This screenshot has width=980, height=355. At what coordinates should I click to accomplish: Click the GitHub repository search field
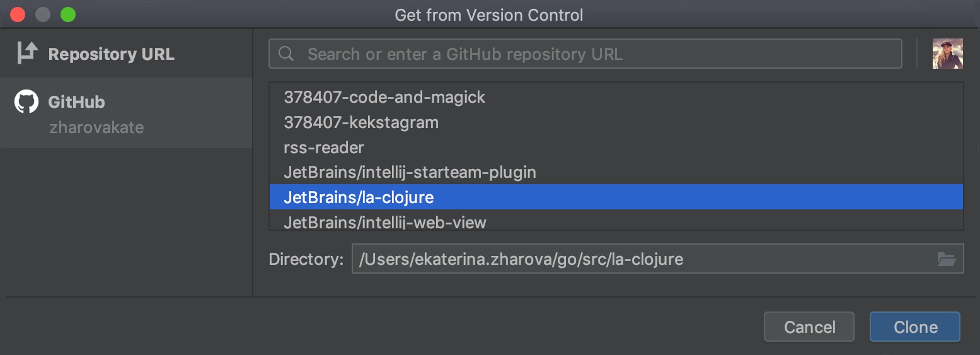point(585,54)
